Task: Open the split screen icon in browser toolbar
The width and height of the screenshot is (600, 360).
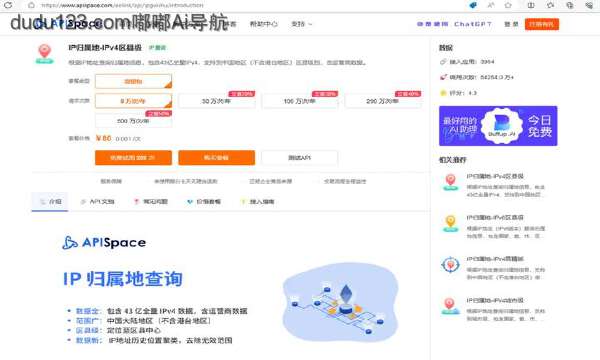Action: tap(531, 5)
